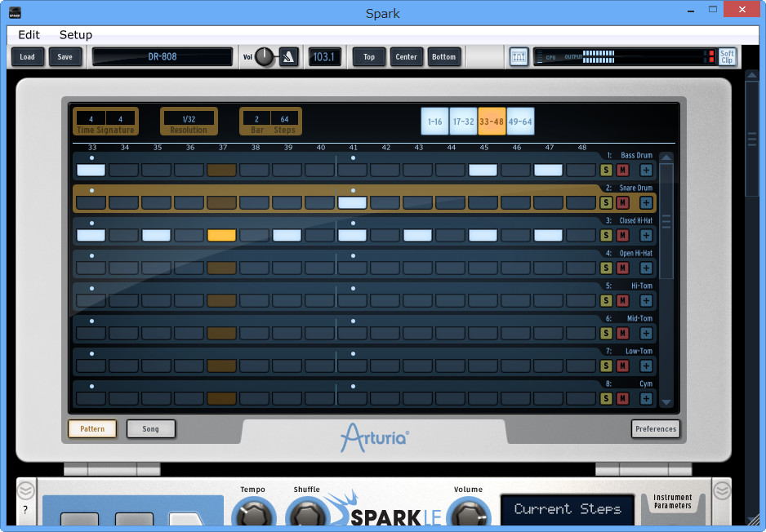Click the Shuffle knob
766x532 pixels.
[x=307, y=512]
